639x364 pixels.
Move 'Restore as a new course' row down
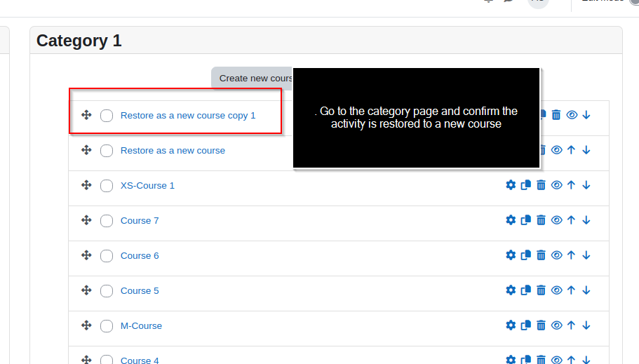coord(586,150)
